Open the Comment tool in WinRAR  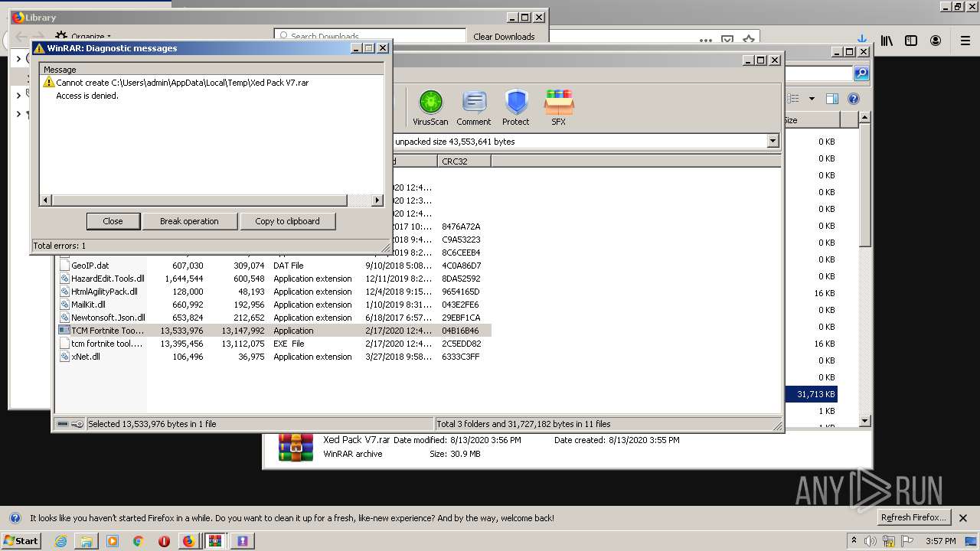pyautogui.click(x=474, y=107)
